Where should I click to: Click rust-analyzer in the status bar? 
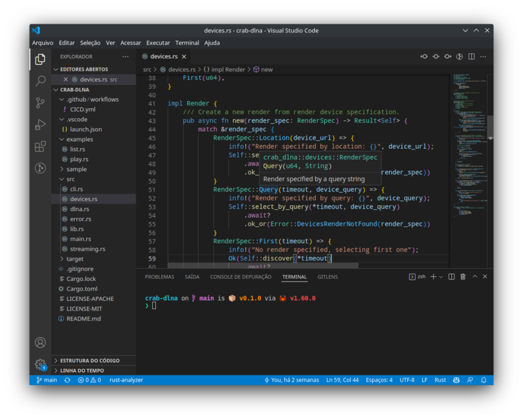(126, 380)
